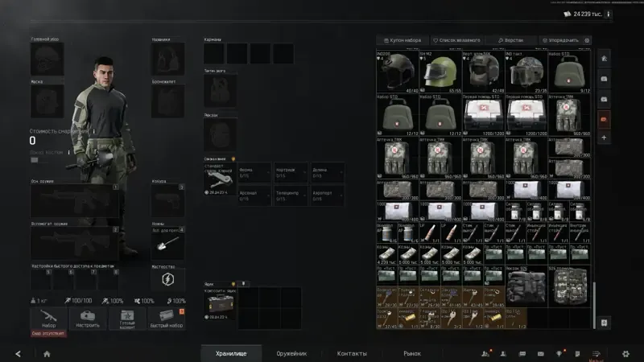The height and width of the screenshot is (362, 644).
Task: Expand the Долина 0/15 key dropdown
Action: pos(328,172)
